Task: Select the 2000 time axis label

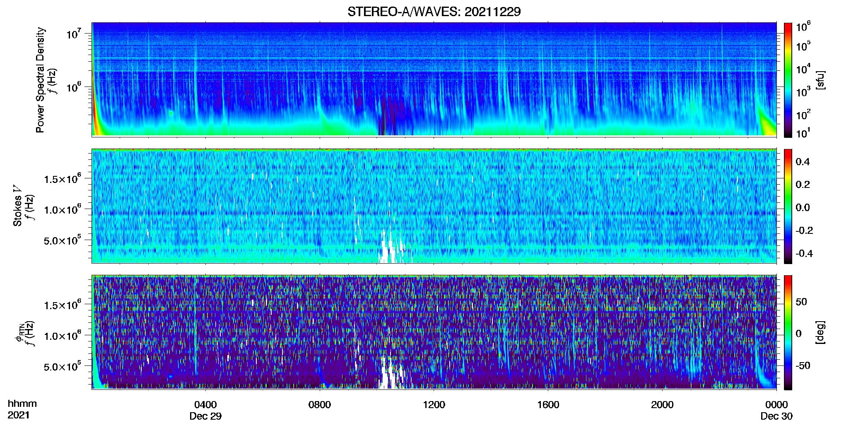Action: [662, 405]
